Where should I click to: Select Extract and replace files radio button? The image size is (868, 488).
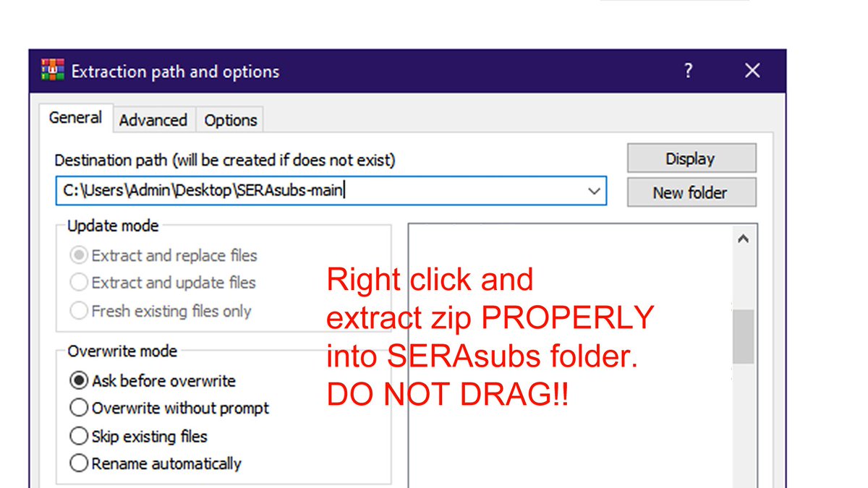pyautogui.click(x=78, y=255)
